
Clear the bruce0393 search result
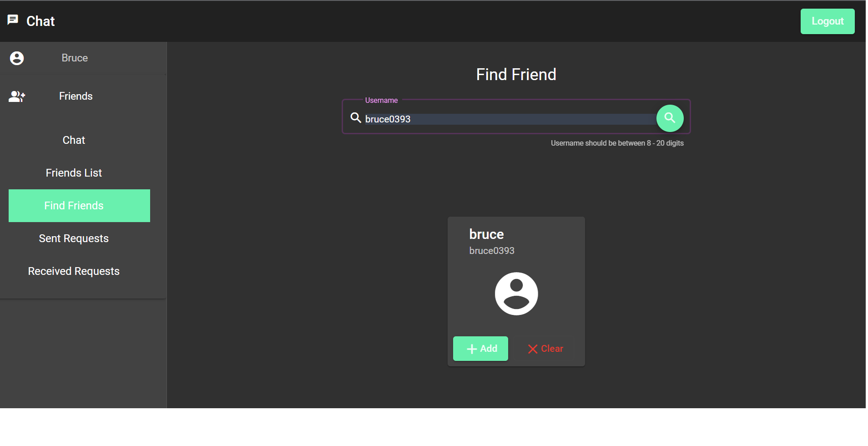click(544, 349)
